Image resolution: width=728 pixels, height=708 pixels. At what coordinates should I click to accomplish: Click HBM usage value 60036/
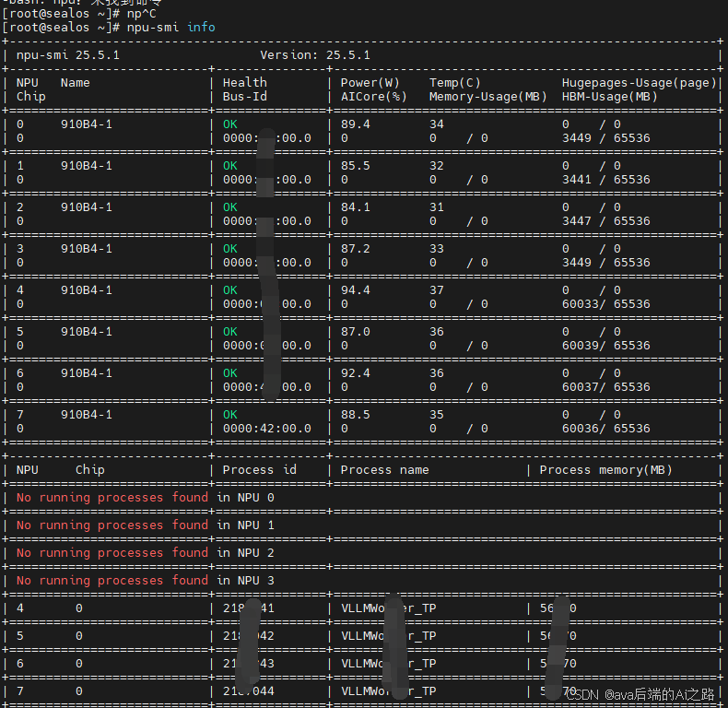point(583,429)
